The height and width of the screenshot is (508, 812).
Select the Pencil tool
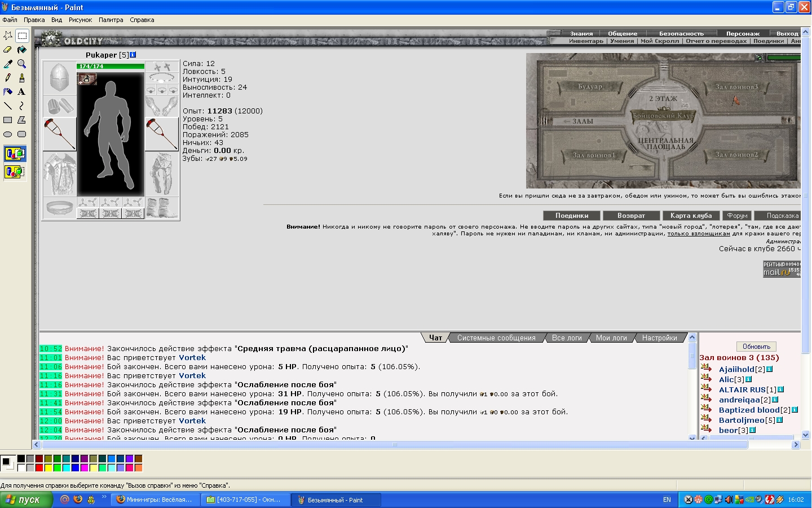[8, 77]
